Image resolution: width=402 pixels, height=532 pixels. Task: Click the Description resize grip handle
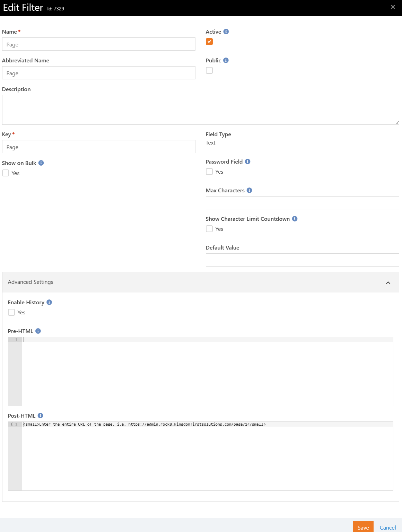tap(397, 123)
